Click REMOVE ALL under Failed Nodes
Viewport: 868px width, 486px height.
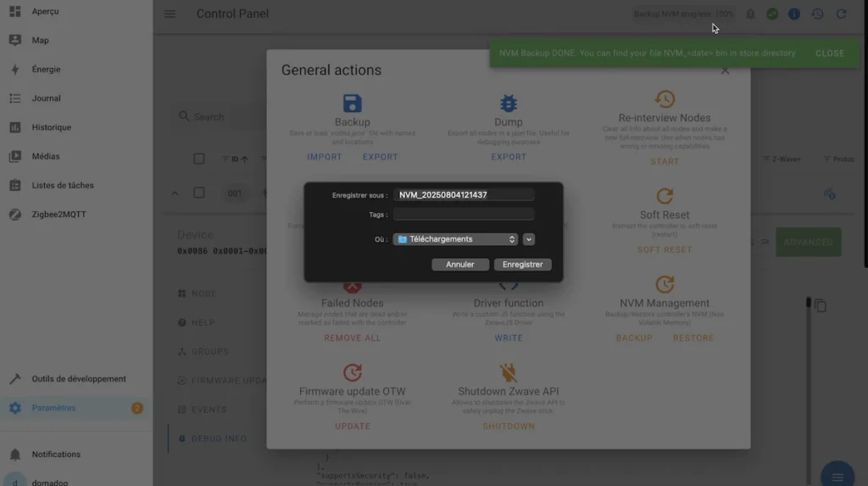tap(352, 338)
